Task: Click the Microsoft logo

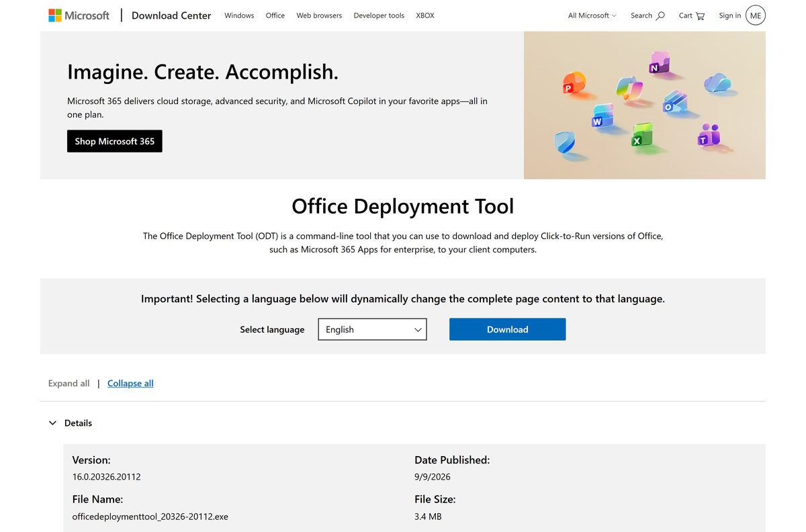Action: tap(79, 15)
